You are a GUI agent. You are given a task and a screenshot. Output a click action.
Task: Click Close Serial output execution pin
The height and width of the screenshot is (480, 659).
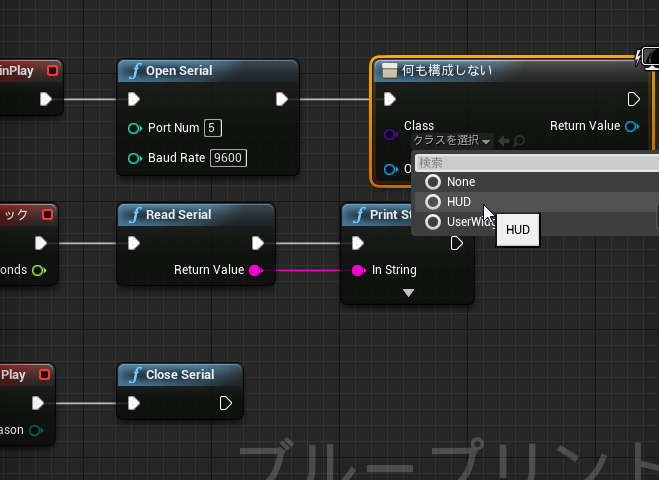click(x=226, y=403)
